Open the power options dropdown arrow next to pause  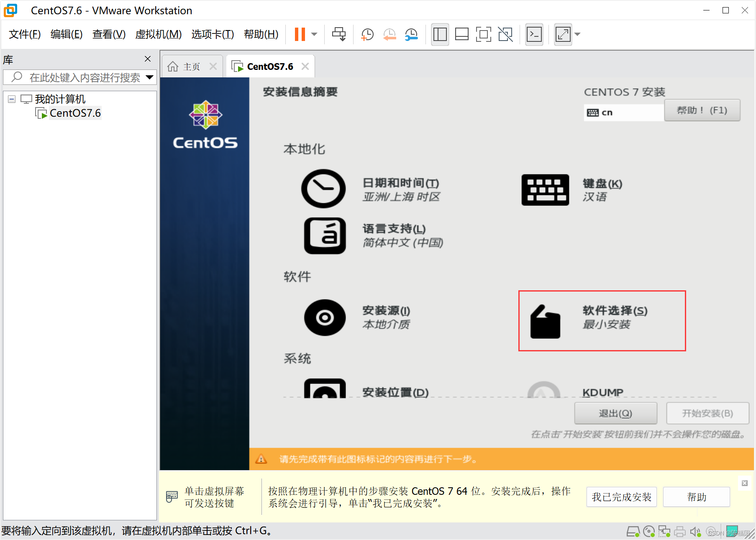point(315,34)
